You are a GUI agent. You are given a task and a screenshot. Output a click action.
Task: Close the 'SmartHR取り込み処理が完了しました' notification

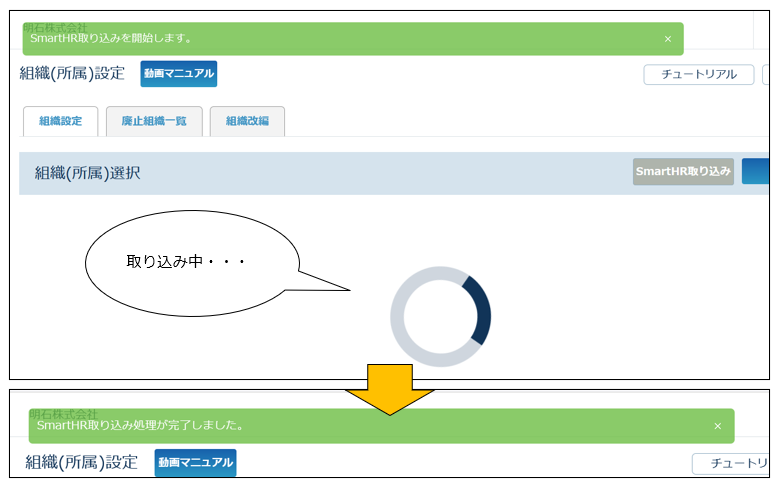[717, 426]
